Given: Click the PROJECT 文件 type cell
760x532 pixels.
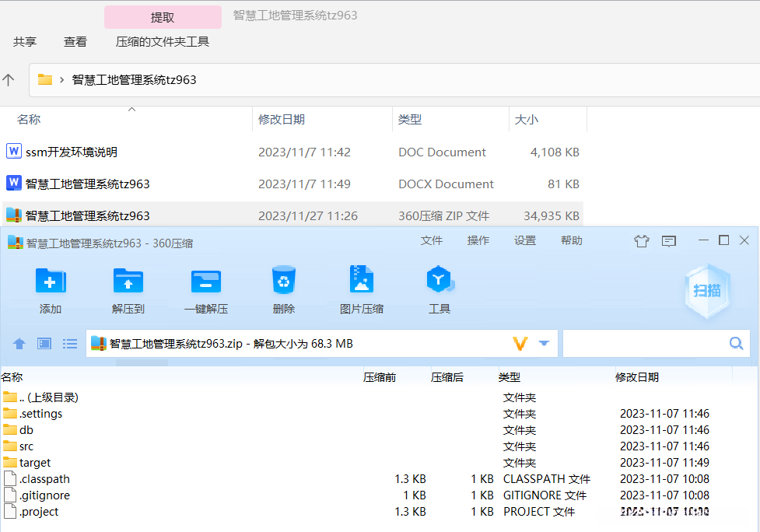Looking at the screenshot, I should 539,512.
